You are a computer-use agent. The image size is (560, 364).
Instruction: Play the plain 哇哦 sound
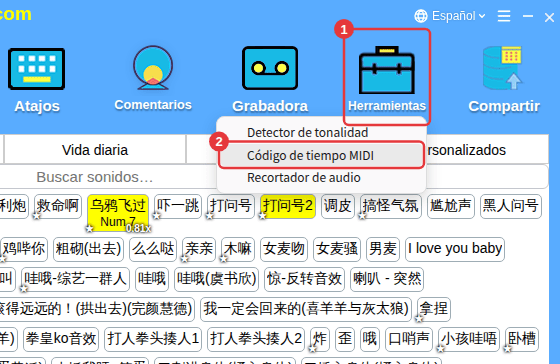click(152, 279)
